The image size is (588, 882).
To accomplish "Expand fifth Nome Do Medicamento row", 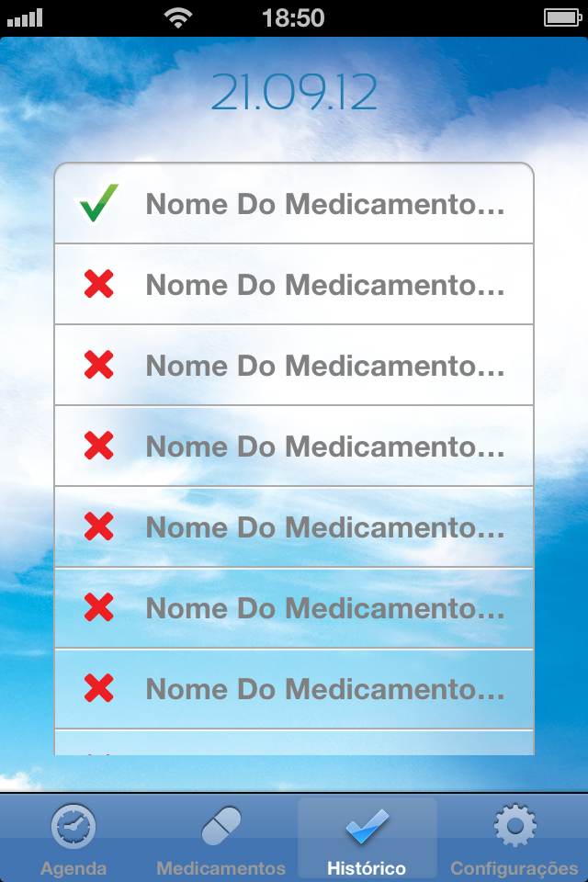I will click(294, 526).
